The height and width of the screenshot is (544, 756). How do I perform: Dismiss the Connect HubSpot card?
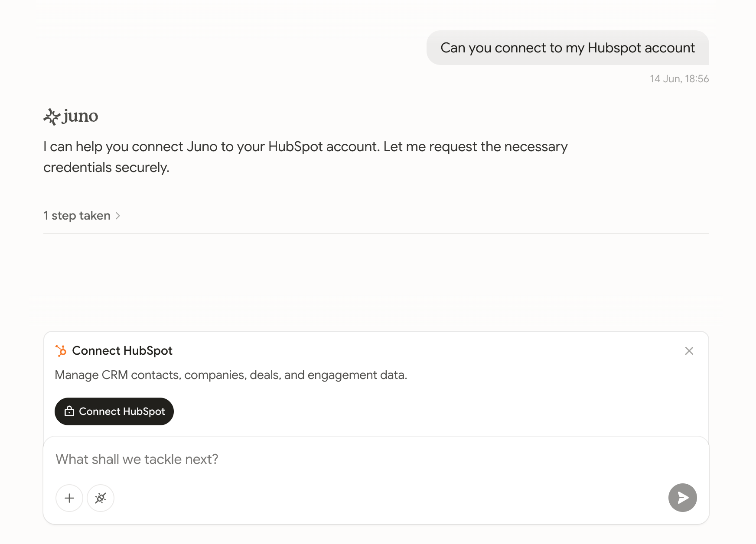[x=689, y=351]
